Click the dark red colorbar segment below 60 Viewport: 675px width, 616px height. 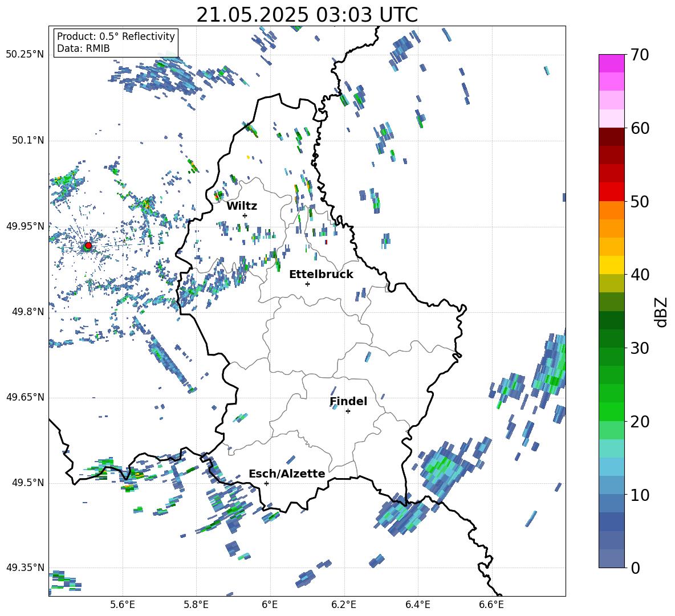point(611,137)
